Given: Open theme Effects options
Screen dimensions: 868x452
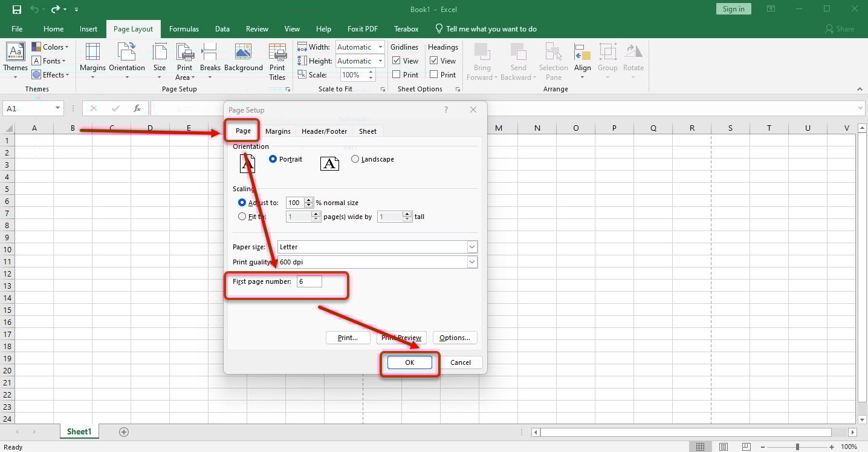Looking at the screenshot, I should (51, 74).
